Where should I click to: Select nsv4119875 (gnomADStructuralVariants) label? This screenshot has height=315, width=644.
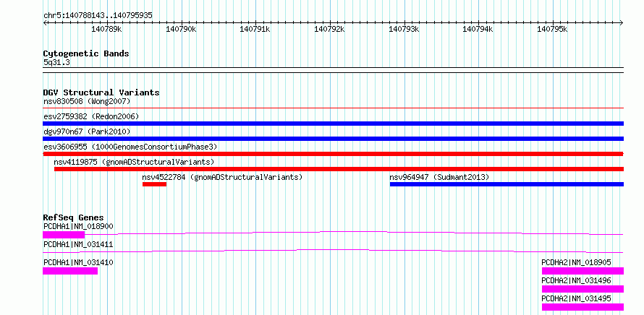[x=134, y=162]
